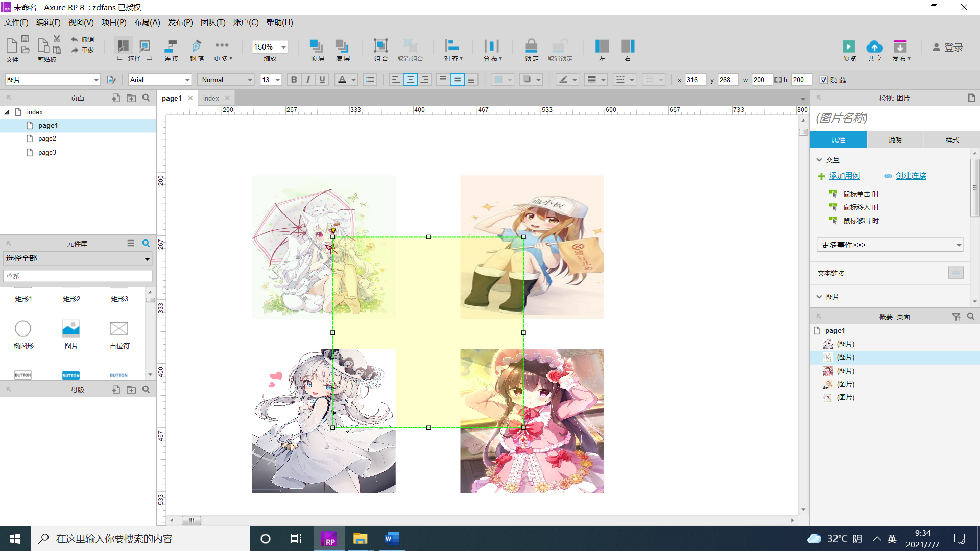Switch to the 说明 tab
The image size is (980, 551).
[895, 140]
